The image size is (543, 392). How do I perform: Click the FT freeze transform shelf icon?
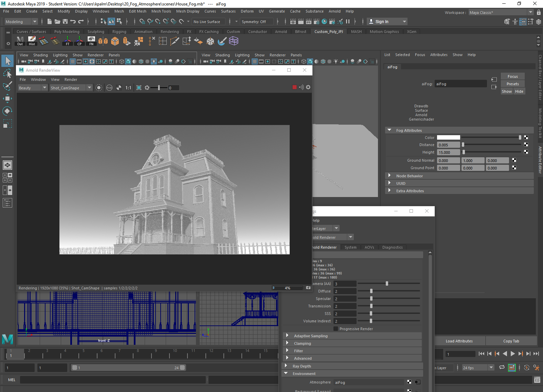coord(68,41)
